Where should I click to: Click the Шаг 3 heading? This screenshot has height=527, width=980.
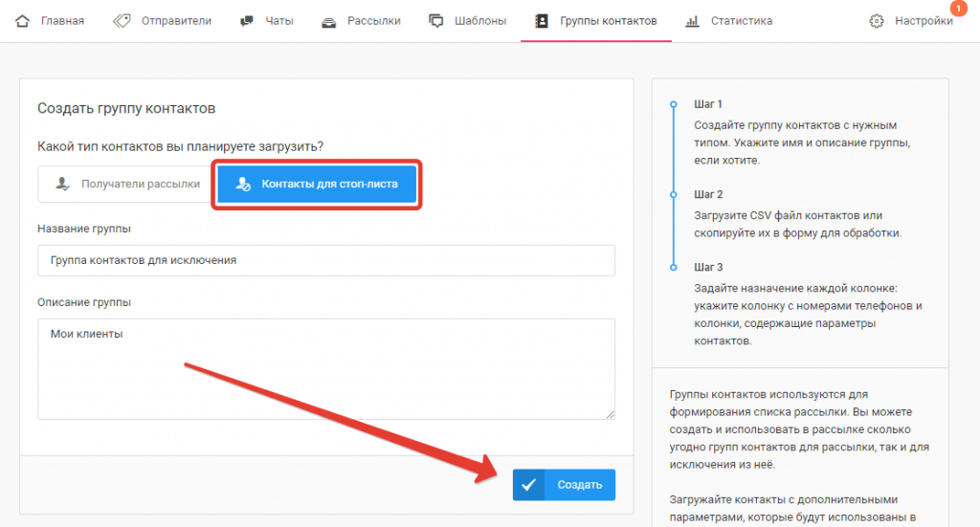click(708, 267)
